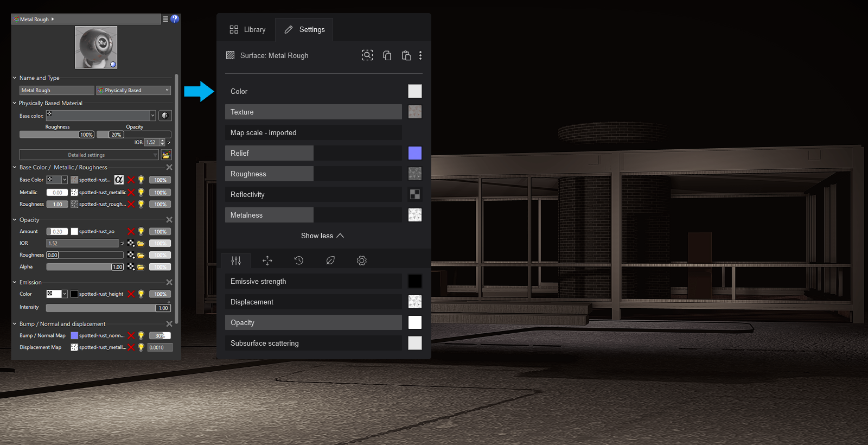The image size is (868, 445).
Task: Open the foliage leaf sub-tab
Action: (330, 260)
